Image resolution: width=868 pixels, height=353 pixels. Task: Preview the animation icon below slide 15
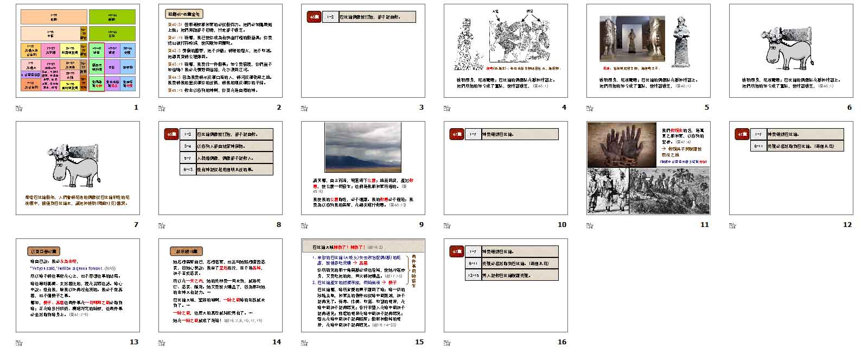pos(304,343)
